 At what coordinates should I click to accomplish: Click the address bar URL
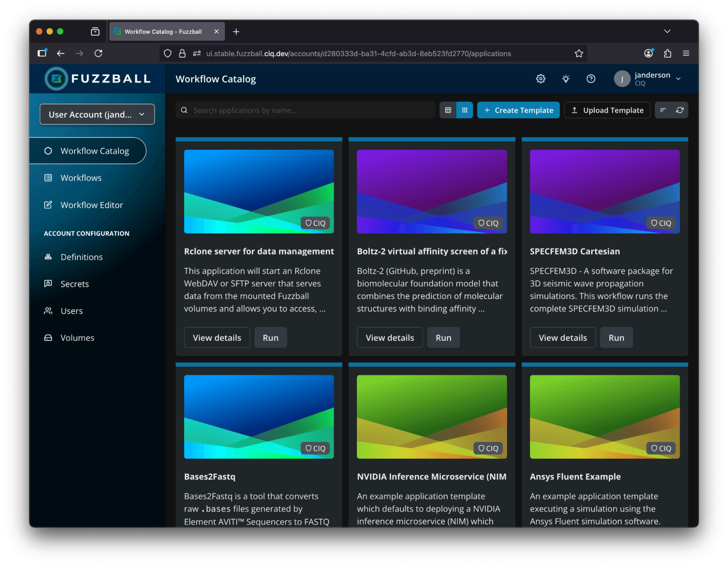point(358,54)
